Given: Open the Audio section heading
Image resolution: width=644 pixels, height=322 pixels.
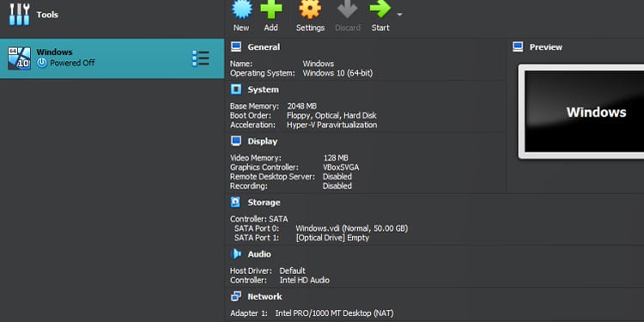Looking at the screenshot, I should [x=259, y=254].
